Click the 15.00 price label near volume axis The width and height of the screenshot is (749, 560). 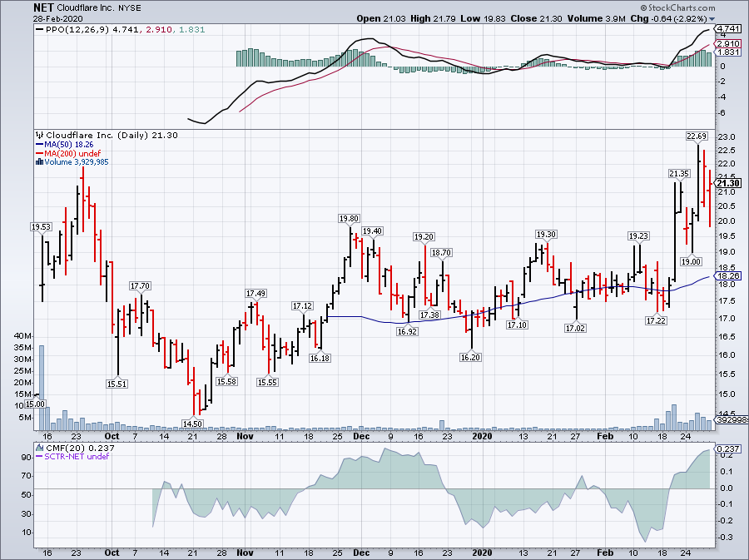[x=34, y=404]
